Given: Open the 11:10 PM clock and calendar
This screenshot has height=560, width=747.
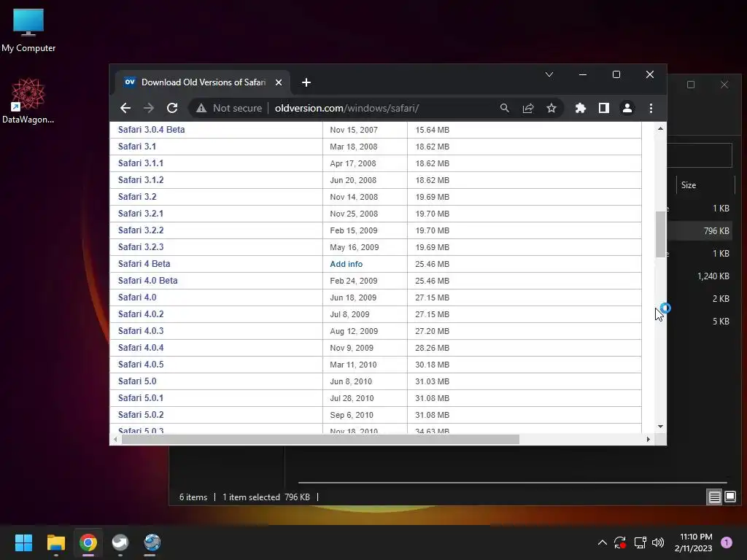Looking at the screenshot, I should pos(694,542).
